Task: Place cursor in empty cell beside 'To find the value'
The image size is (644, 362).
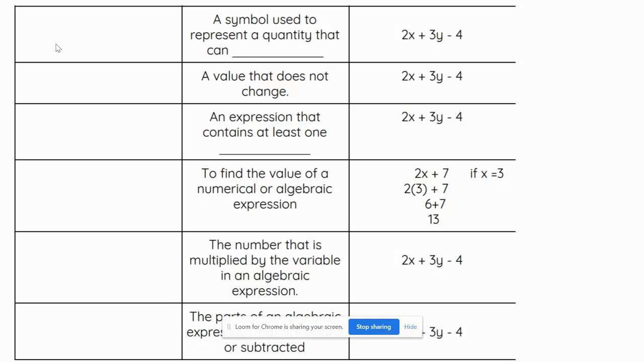Action: coord(98,196)
